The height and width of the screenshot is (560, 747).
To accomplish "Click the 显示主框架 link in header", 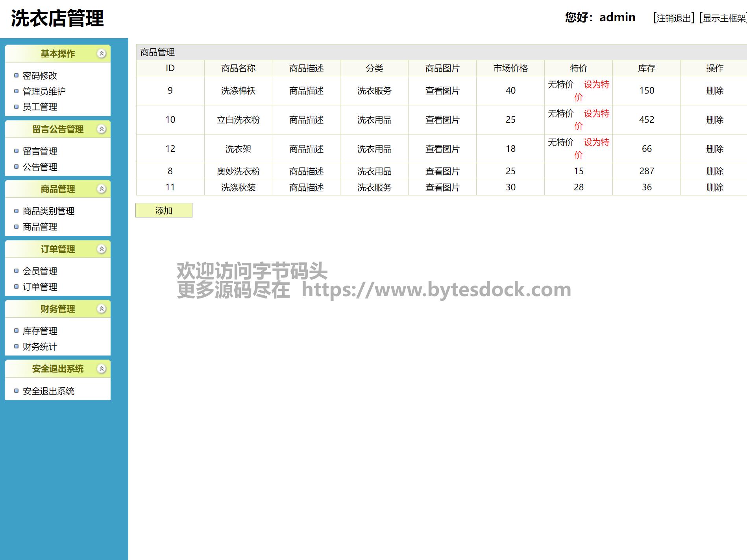I will click(723, 18).
